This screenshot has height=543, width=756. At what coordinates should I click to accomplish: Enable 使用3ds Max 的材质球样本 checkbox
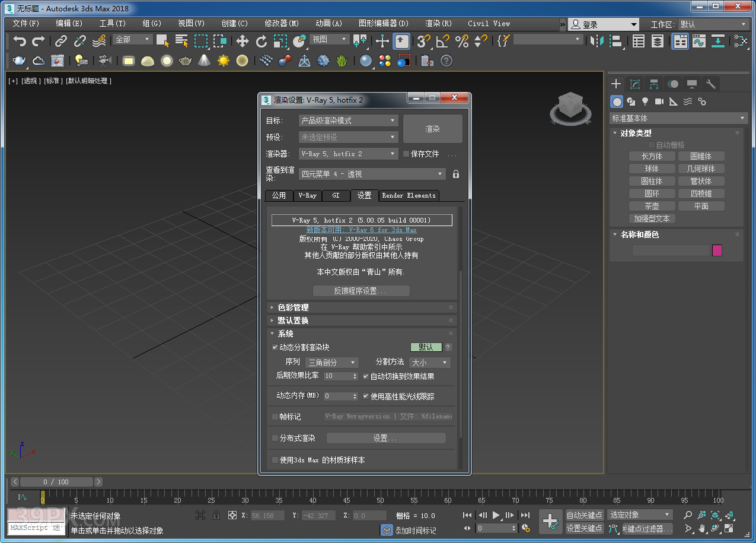pyautogui.click(x=275, y=460)
